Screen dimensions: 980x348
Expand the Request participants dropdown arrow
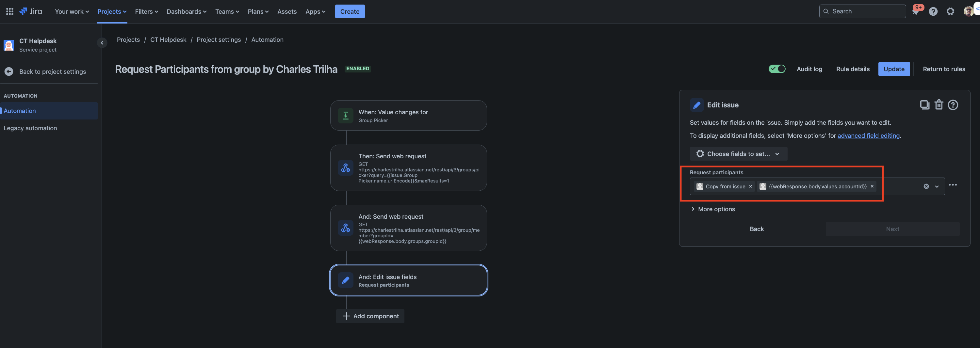pyautogui.click(x=937, y=186)
